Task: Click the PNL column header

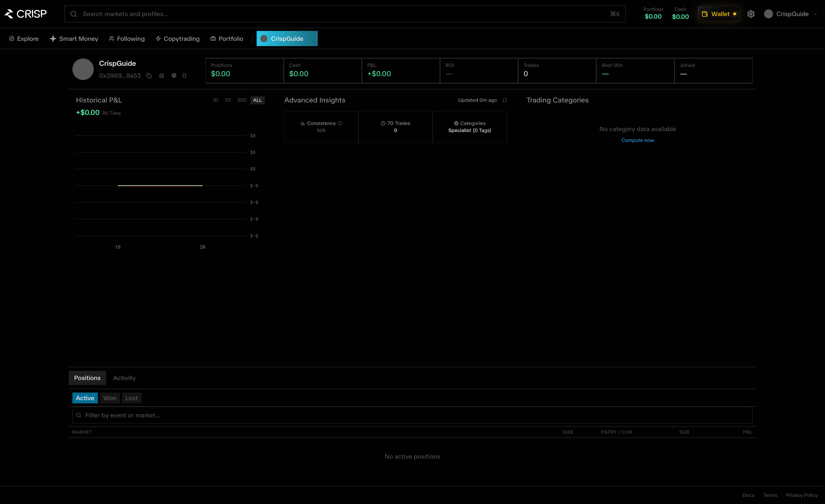Action: tap(747, 432)
